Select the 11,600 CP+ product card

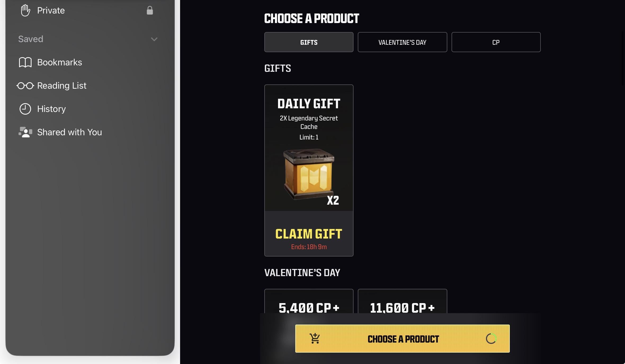[402, 302]
